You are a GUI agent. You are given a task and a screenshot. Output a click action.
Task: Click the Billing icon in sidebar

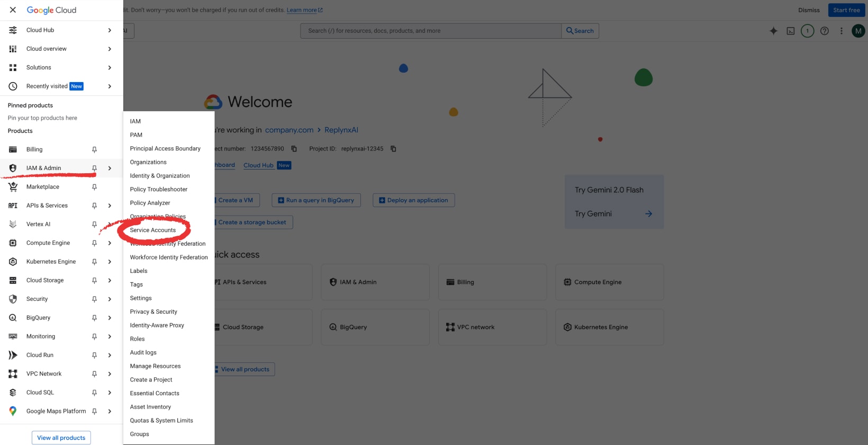pyautogui.click(x=13, y=149)
